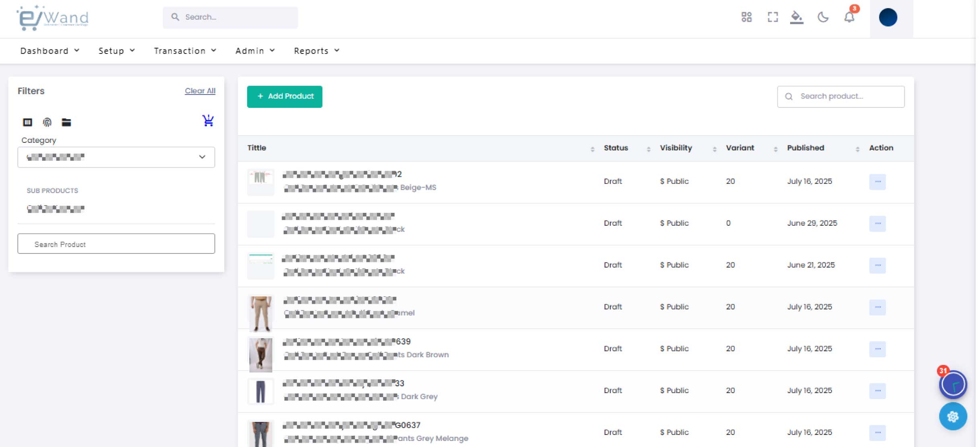Click the Clear All filters link

tap(200, 91)
